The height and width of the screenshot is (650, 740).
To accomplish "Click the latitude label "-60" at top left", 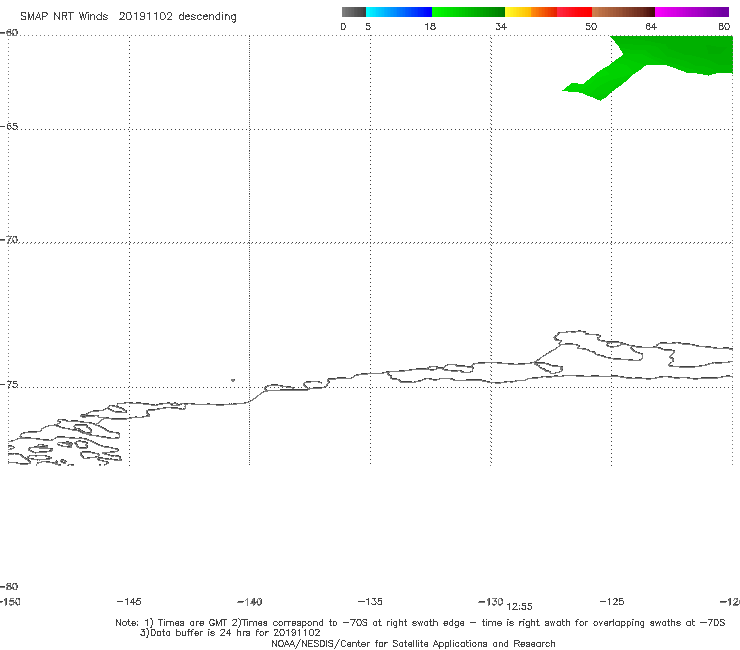I will click(9, 33).
